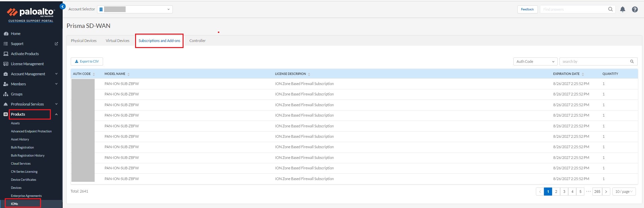This screenshot has height=208, width=644.
Task: Open IONs in sidebar
Action: (x=14, y=204)
